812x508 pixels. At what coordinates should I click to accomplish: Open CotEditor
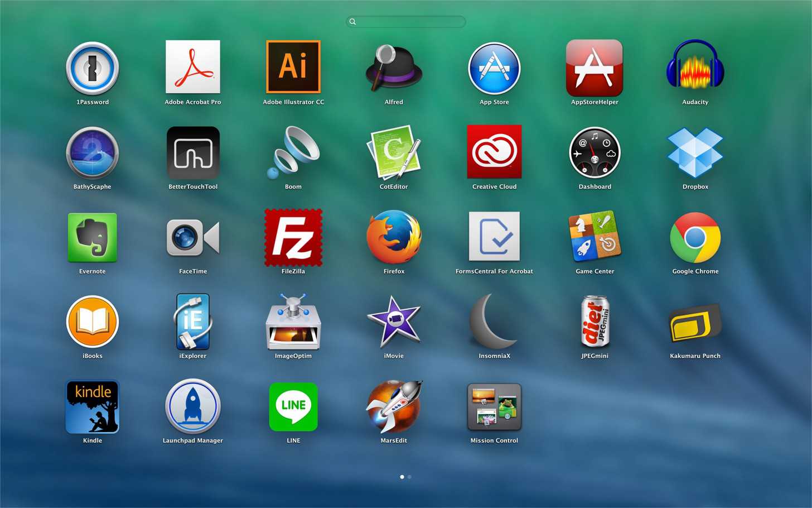tap(394, 153)
